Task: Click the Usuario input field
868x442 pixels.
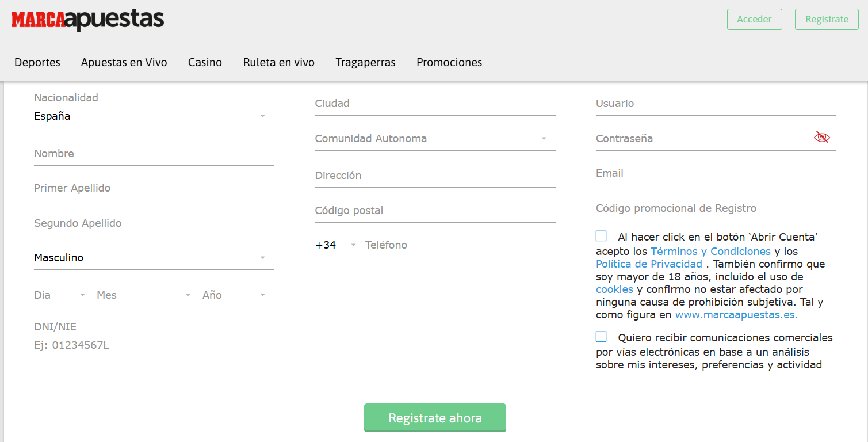Action: (x=716, y=104)
